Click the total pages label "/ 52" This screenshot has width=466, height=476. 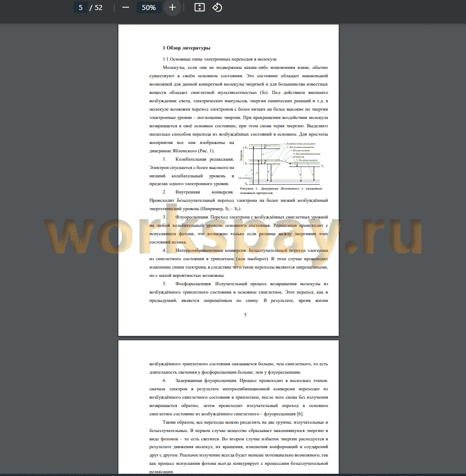pos(96,8)
